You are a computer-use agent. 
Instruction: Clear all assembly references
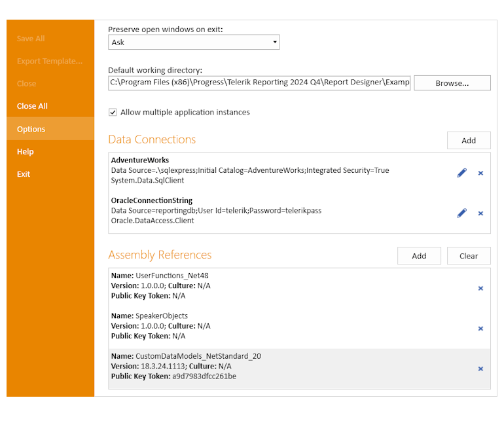coord(469,255)
